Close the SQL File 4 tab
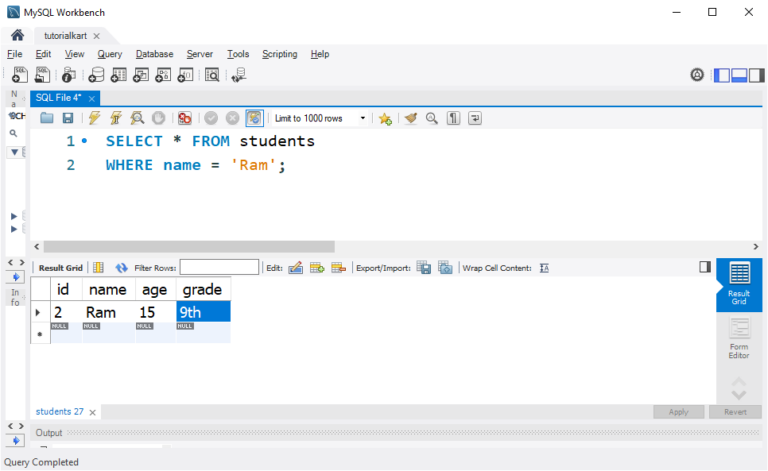 (x=92, y=98)
